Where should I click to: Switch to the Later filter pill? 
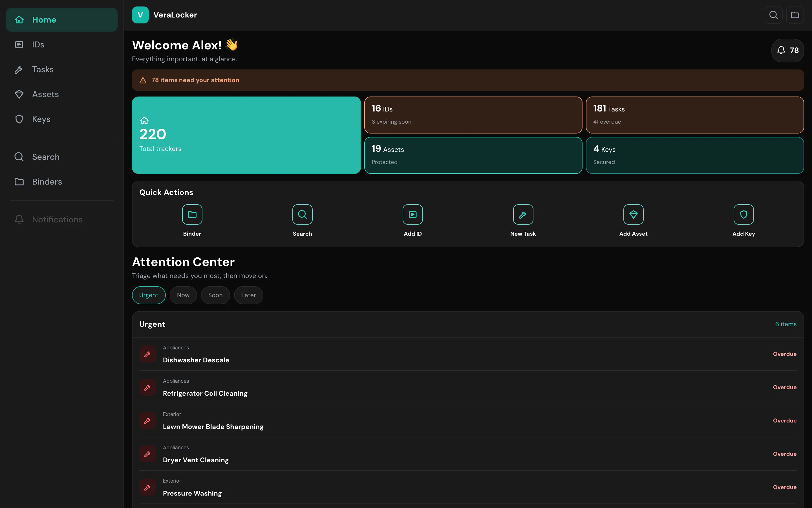coord(249,295)
